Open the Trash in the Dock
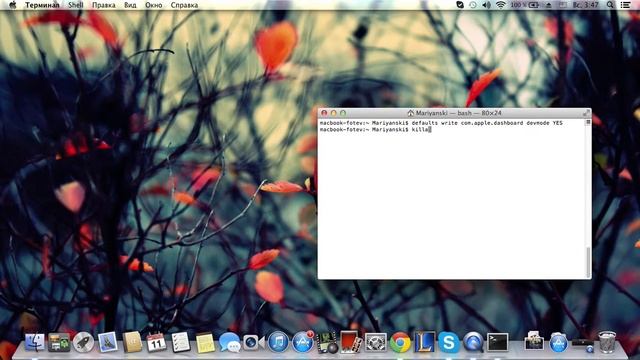The image size is (640, 360). (607, 342)
